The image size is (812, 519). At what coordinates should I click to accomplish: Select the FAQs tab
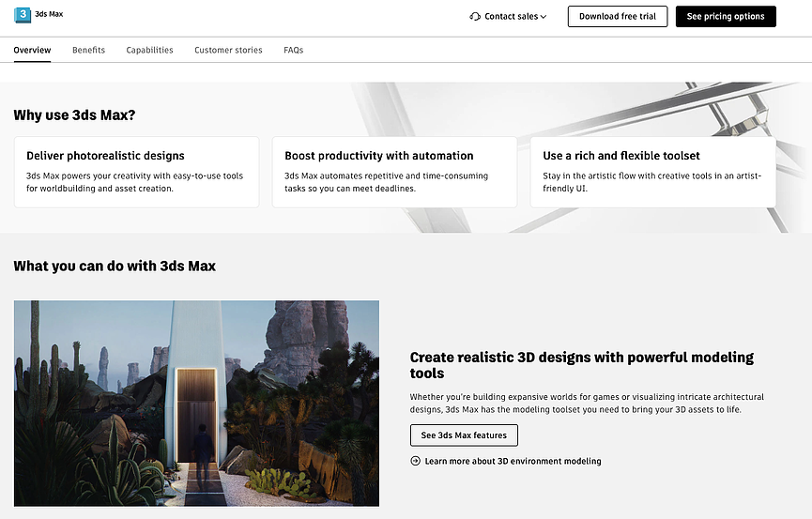294,51
